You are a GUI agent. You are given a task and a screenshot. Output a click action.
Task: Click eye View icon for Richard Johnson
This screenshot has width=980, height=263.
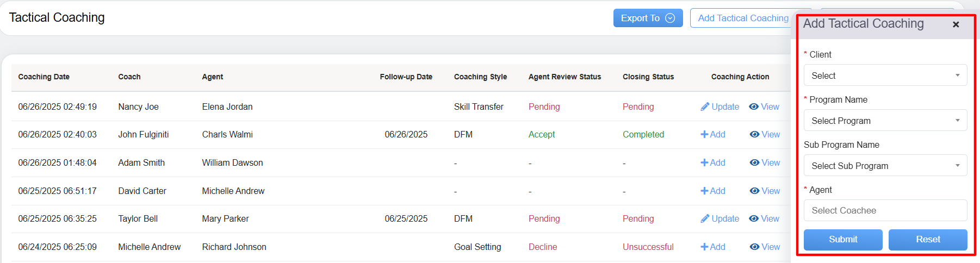click(x=754, y=247)
